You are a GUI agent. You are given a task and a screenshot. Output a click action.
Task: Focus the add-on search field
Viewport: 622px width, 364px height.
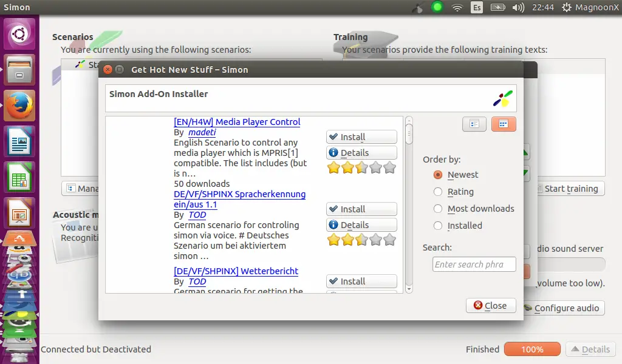click(x=474, y=264)
